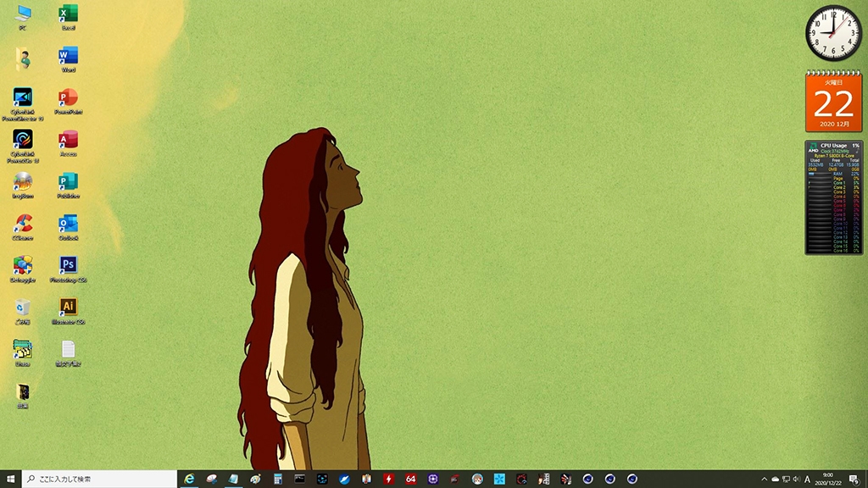
Task: Launch PowerPoint from the desktop
Action: (68, 98)
